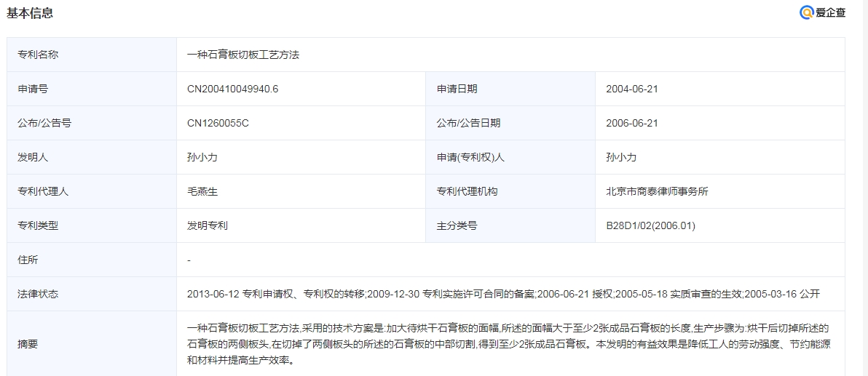Screen dimensions: 868x376
Task: Click the 摘要 abstract paragraph text
Action: coord(508,344)
